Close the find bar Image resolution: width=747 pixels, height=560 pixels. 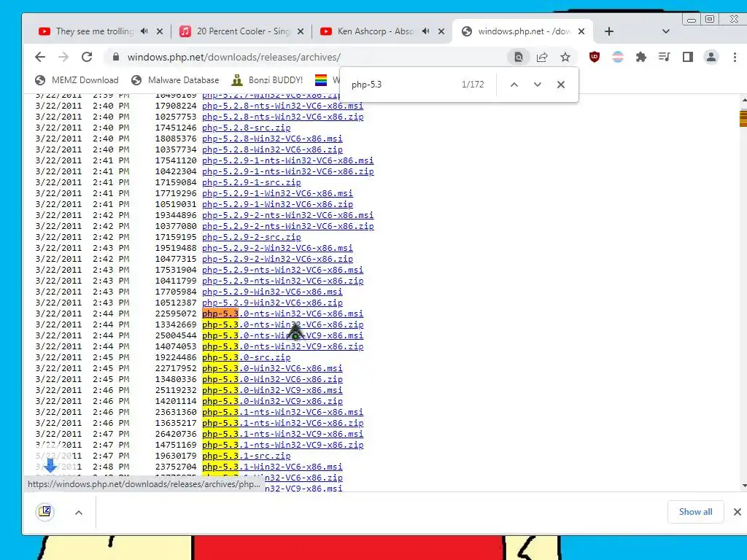561,85
